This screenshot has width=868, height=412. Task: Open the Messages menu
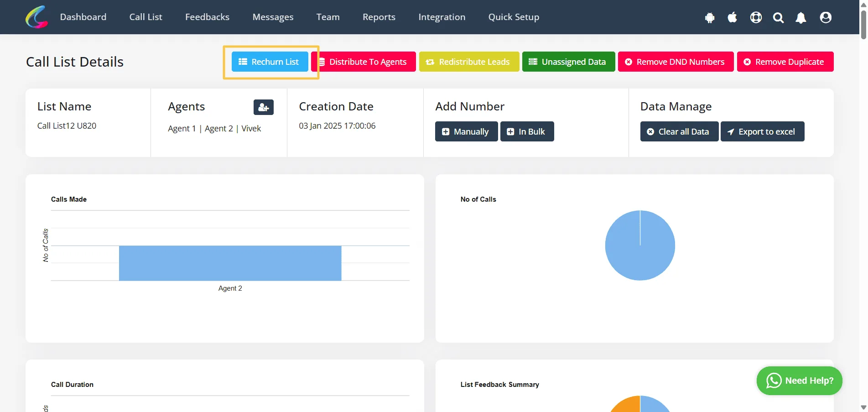point(273,17)
